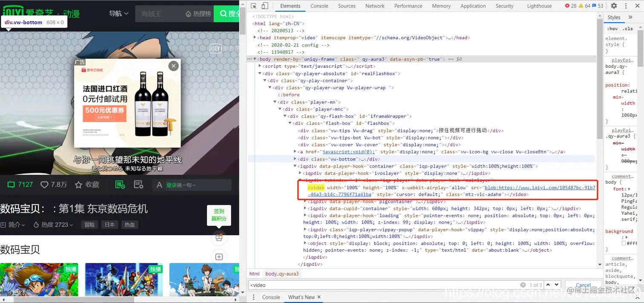The image size is (644, 303).
Task: Collapse the qy-play-container div node
Action: [265, 81]
